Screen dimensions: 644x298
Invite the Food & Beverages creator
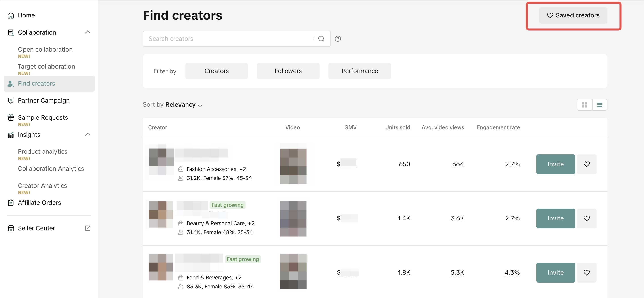[x=555, y=272]
